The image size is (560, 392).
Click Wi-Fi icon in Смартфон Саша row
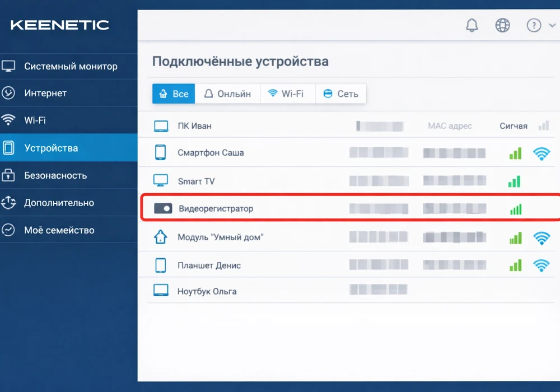(542, 154)
